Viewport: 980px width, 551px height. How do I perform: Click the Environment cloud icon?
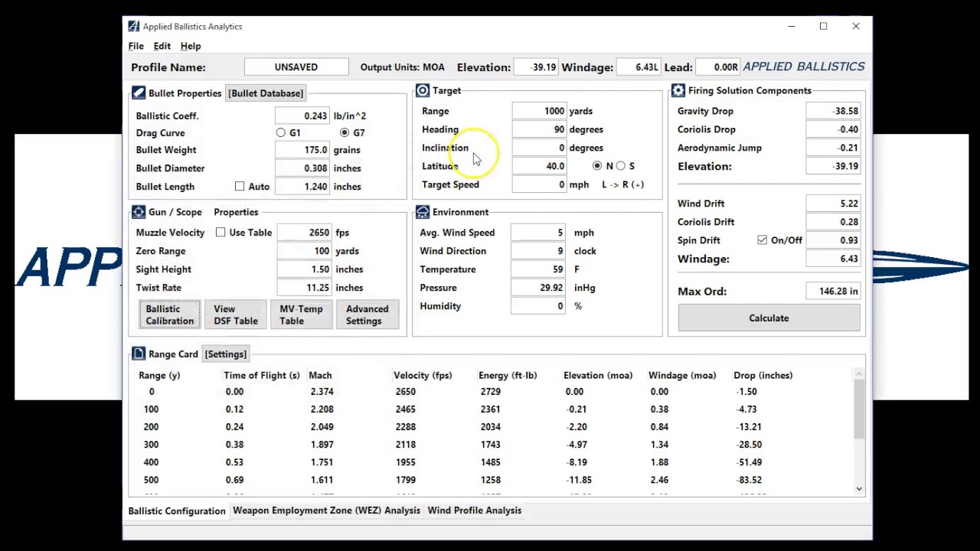(x=423, y=212)
